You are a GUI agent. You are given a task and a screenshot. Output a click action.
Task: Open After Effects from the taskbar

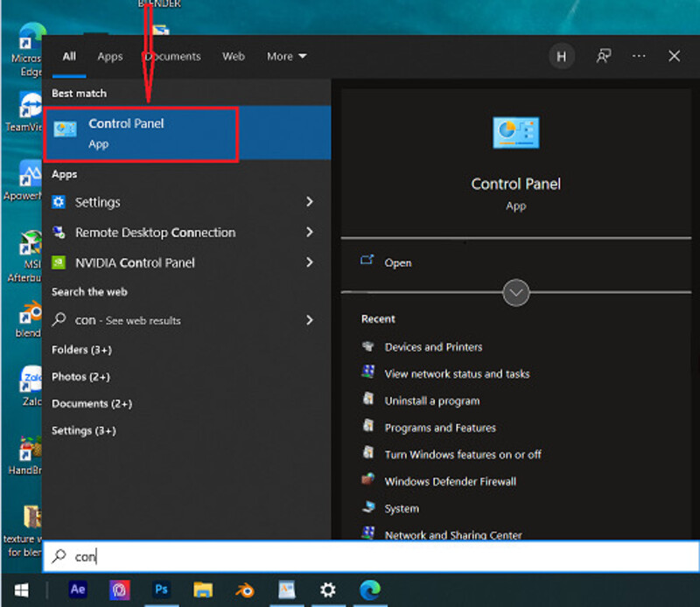pos(78,590)
